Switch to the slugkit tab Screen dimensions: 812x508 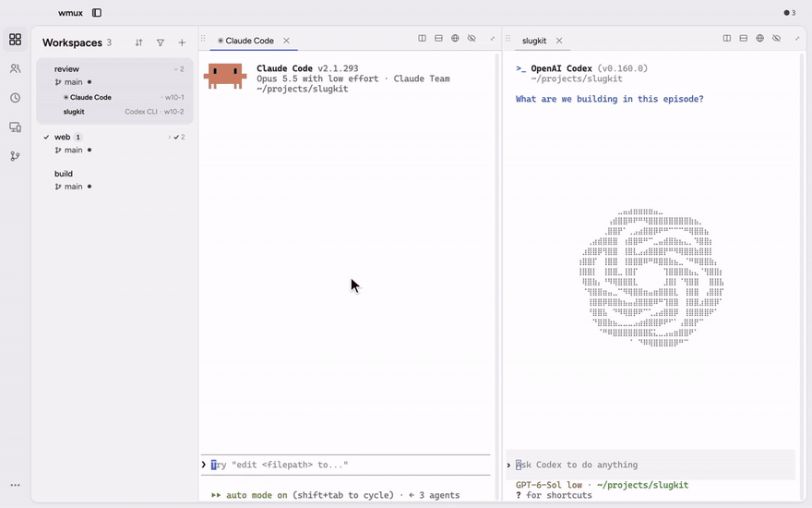534,41
